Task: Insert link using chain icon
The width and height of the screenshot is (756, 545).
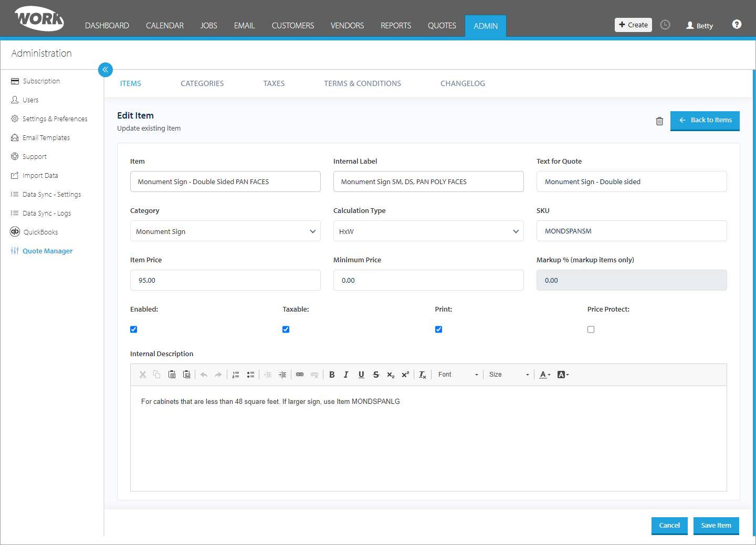Action: 300,375
